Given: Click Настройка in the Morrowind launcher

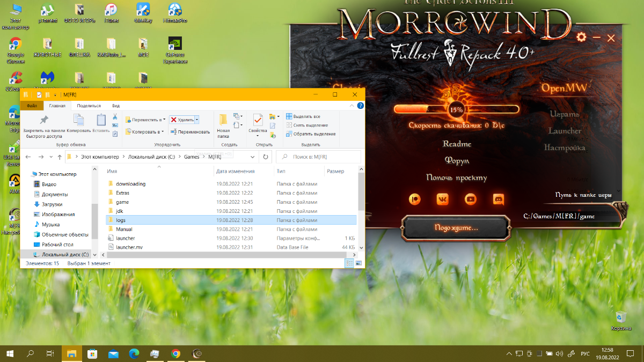Looking at the screenshot, I should point(565,147).
